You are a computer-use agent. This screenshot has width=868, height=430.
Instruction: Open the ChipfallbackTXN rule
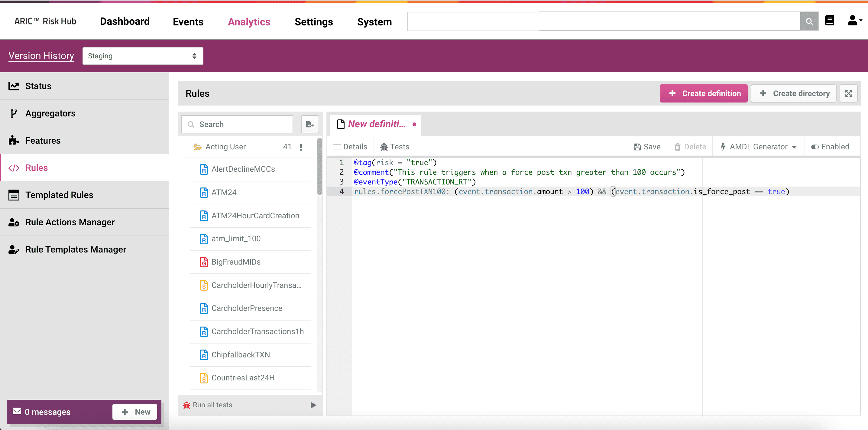[x=251, y=355]
